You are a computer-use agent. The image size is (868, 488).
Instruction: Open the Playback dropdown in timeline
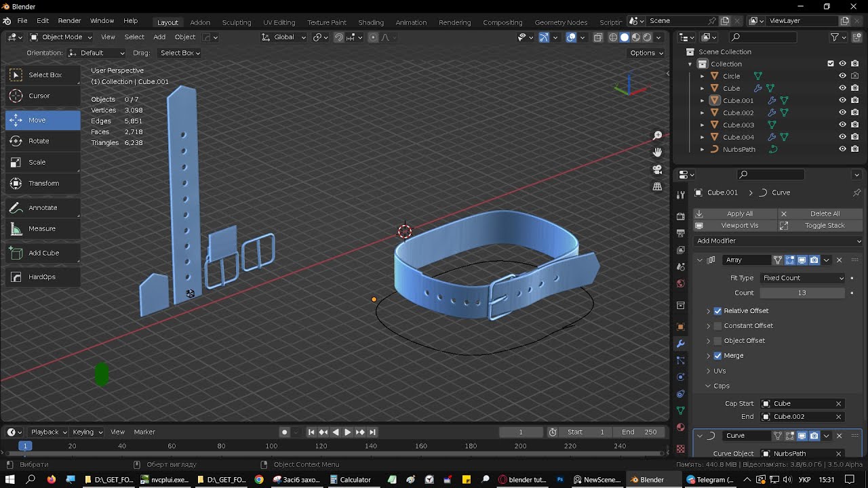tap(49, 432)
